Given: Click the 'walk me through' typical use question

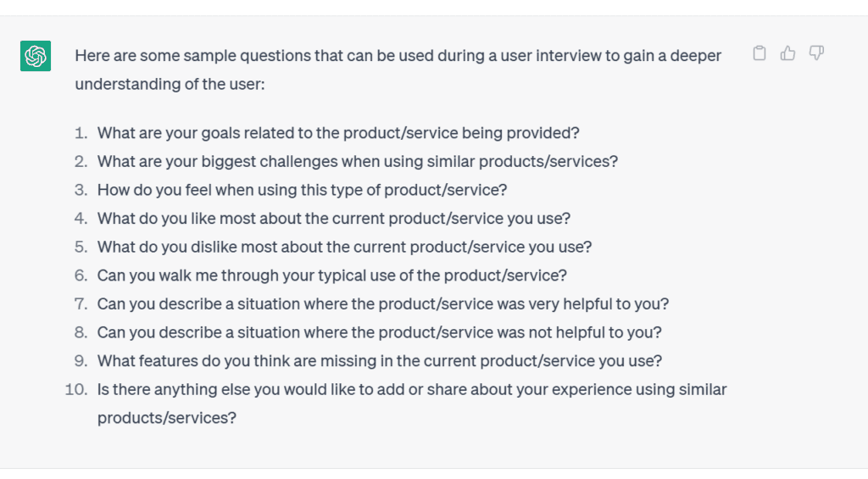Looking at the screenshot, I should [x=332, y=276].
